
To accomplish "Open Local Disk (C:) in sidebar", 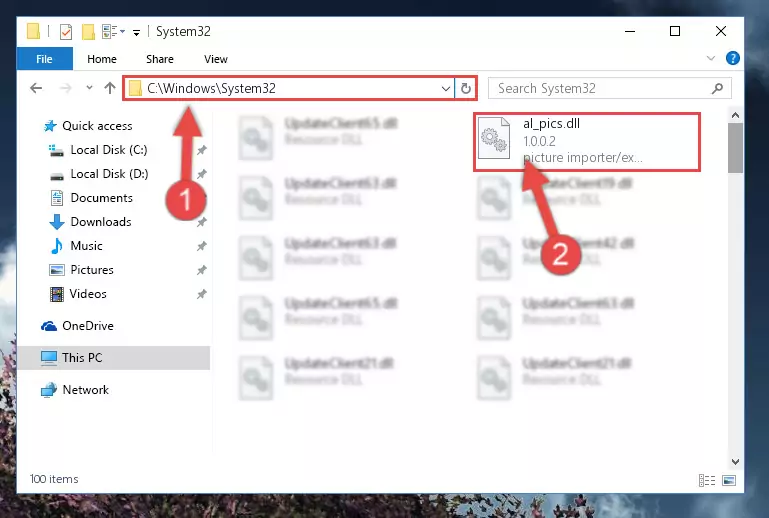I will (99, 150).
